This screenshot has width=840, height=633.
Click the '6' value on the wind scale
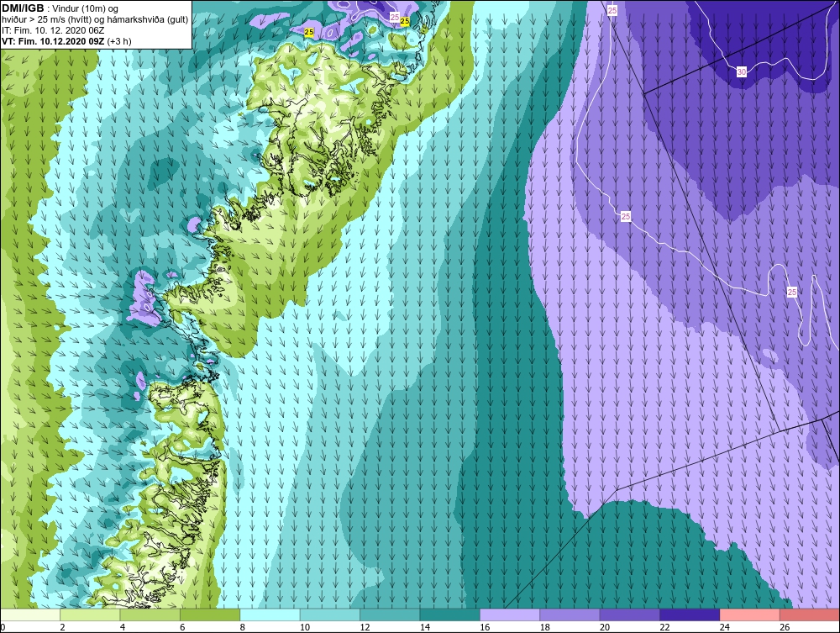click(182, 627)
